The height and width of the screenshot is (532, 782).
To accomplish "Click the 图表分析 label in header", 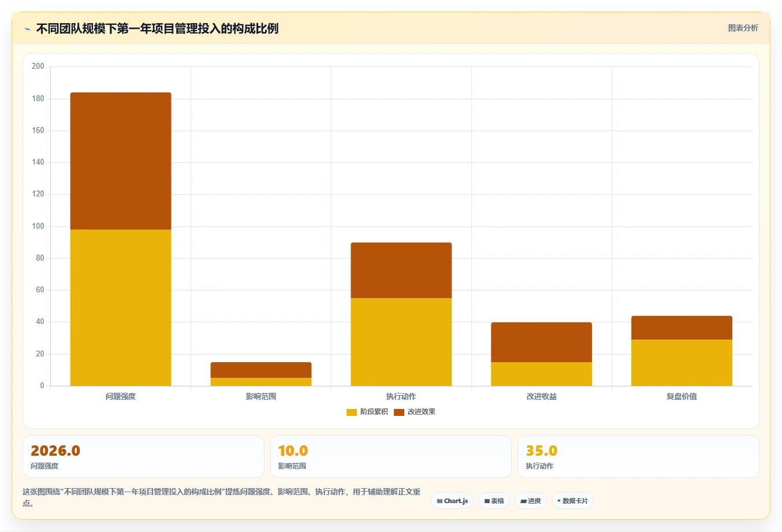I will point(743,28).
